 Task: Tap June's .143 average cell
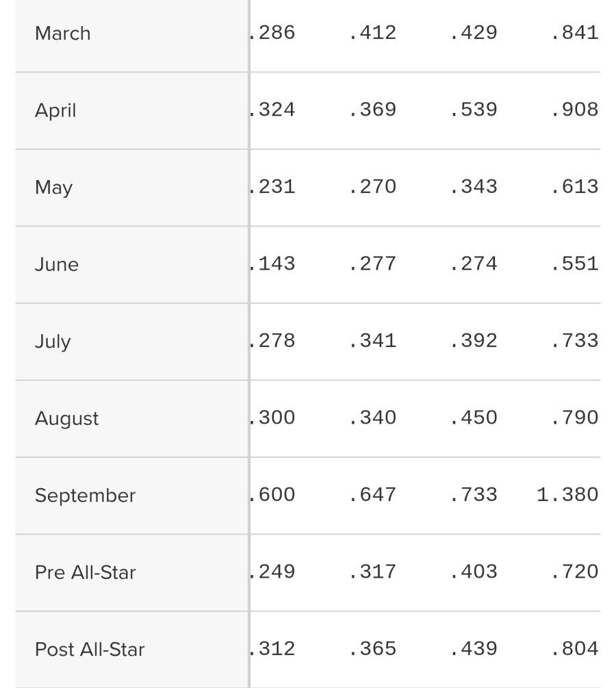273,264
